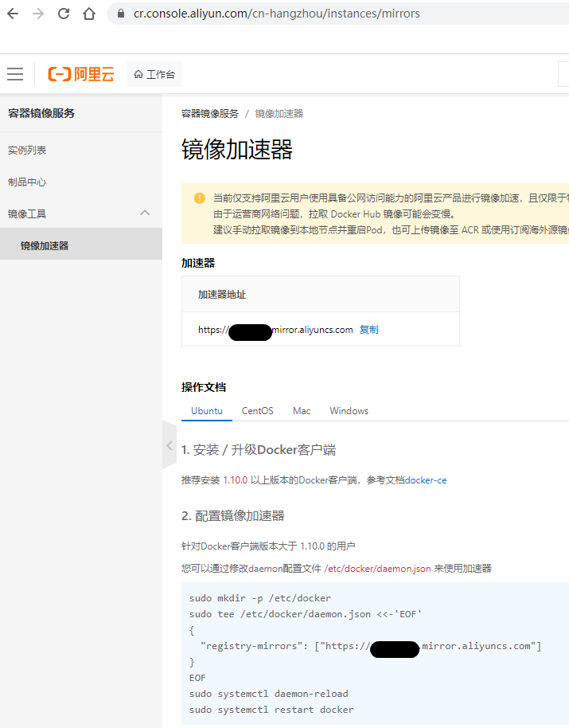569x728 pixels.
Task: Click the site lock icon in address bar
Action: point(121,14)
